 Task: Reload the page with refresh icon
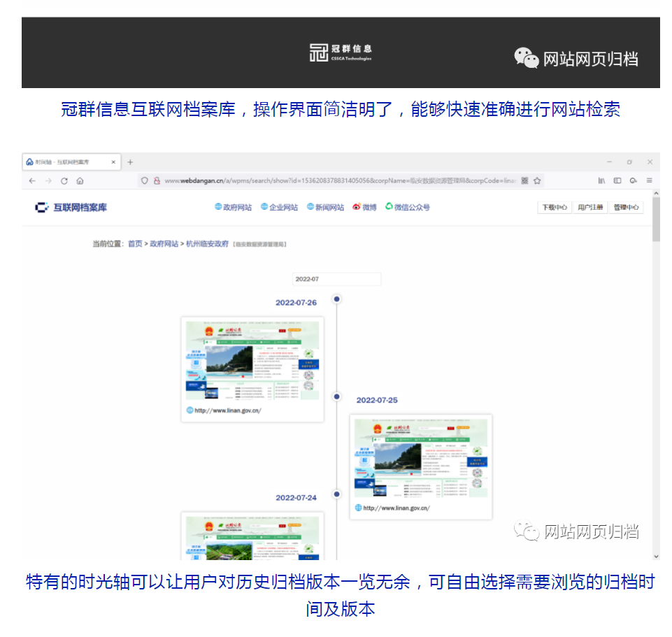pyautogui.click(x=64, y=180)
